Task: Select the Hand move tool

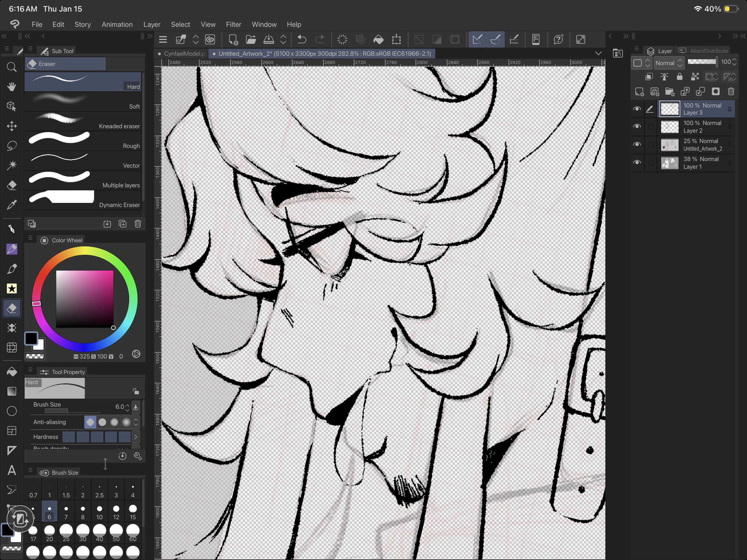Action: pyautogui.click(x=12, y=87)
